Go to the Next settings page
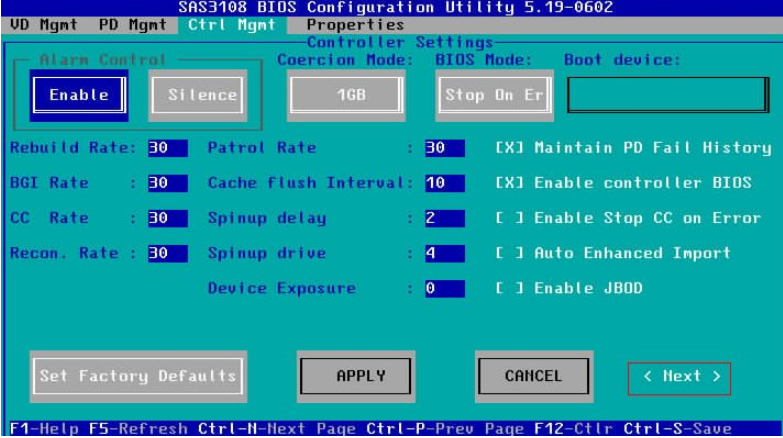783x438 pixels. 679,378
